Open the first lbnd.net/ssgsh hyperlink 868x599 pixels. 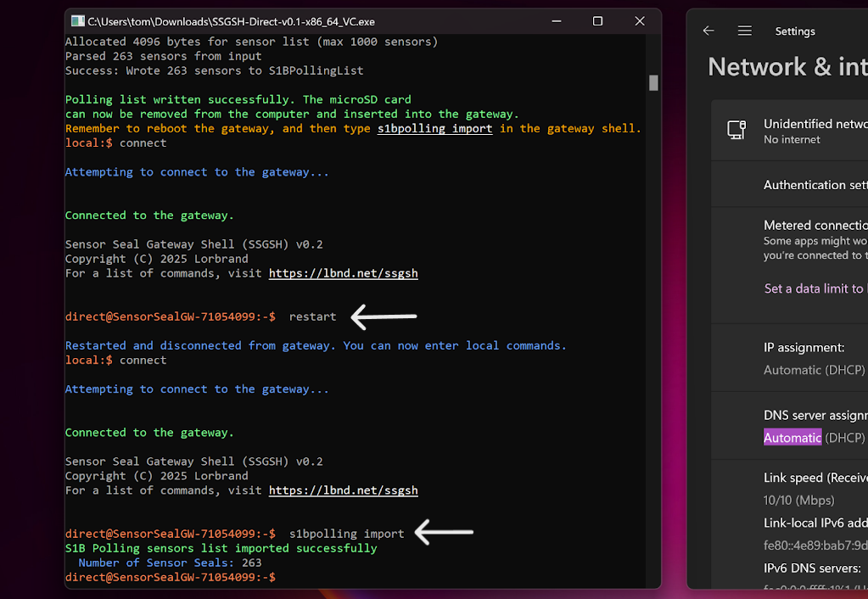pyautogui.click(x=343, y=273)
